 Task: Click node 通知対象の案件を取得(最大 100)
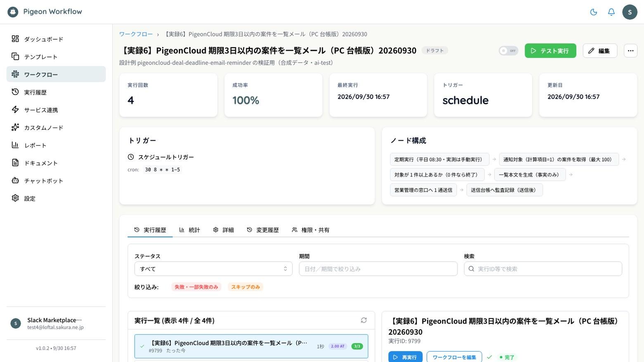point(559,159)
